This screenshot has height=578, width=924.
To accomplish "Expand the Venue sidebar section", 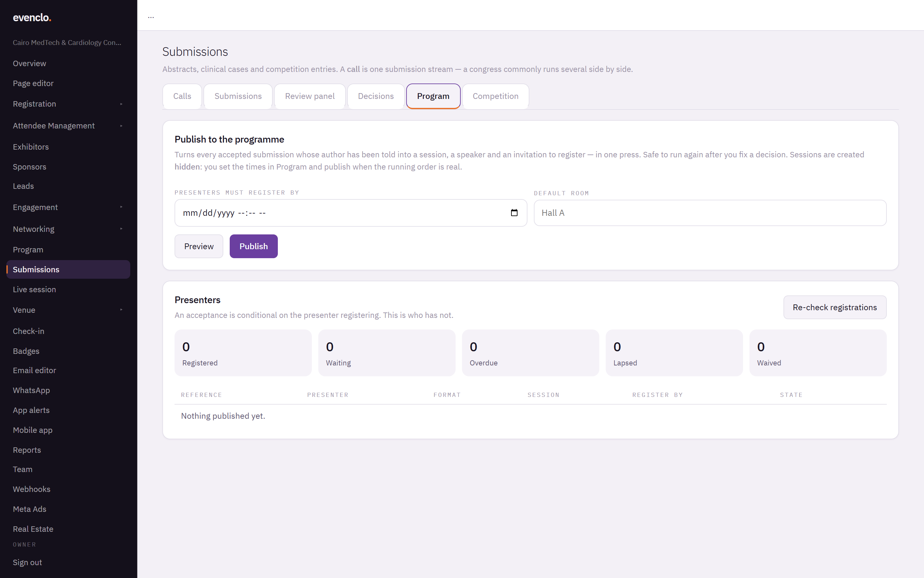I will click(x=68, y=310).
